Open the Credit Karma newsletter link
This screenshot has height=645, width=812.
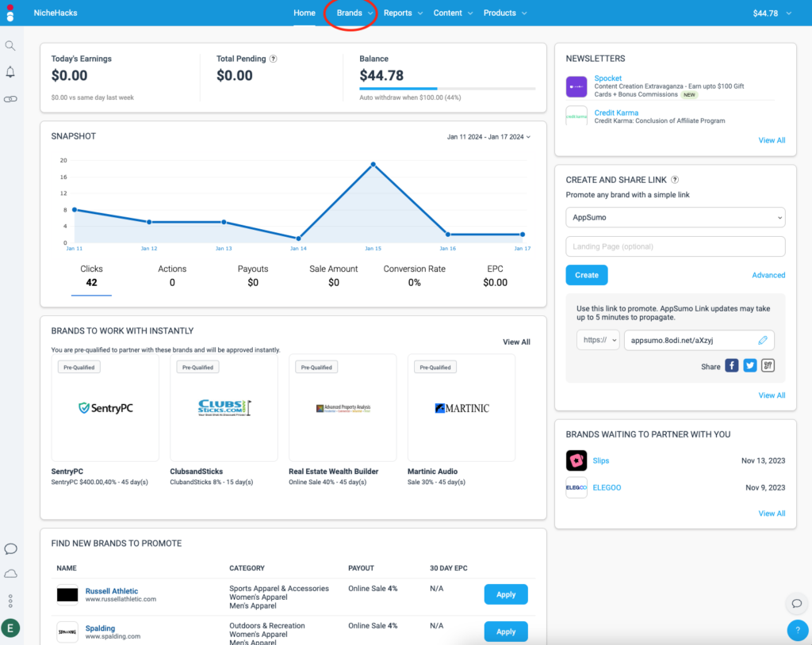pos(616,113)
